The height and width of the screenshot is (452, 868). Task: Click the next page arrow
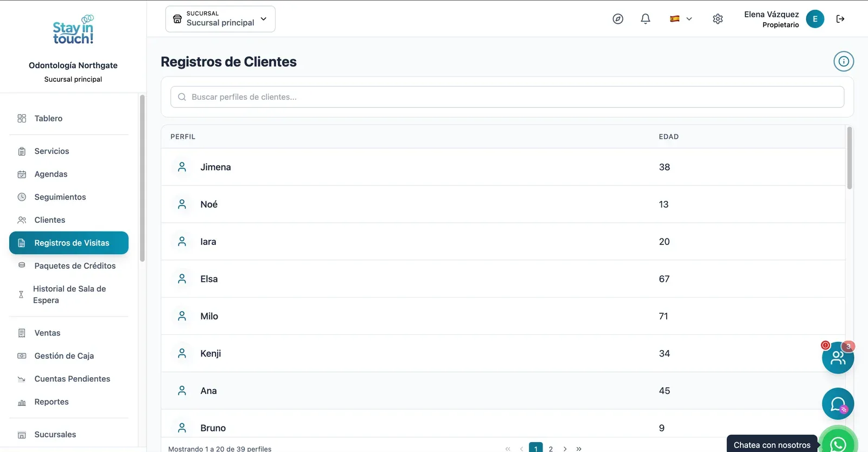tap(565, 449)
